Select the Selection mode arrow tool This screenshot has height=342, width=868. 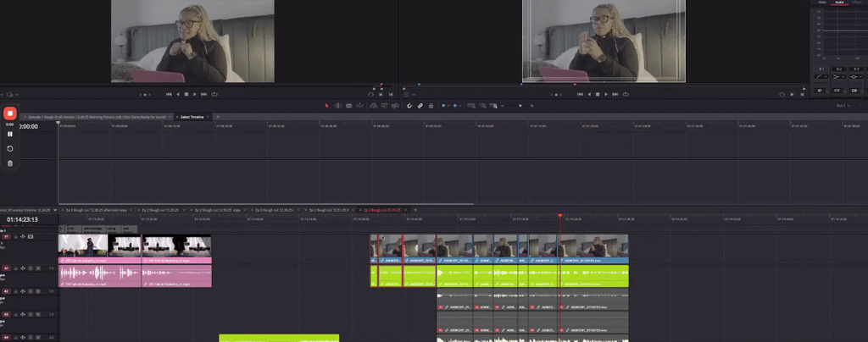(326, 106)
